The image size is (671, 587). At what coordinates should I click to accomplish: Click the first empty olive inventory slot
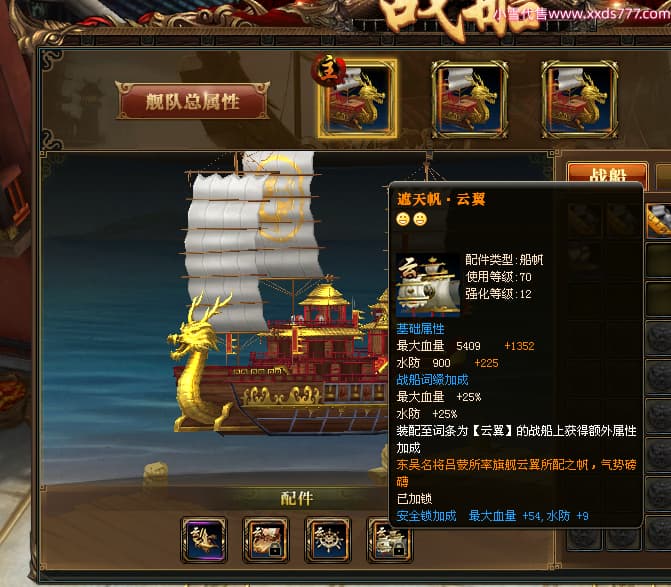pyautogui.click(x=659, y=259)
